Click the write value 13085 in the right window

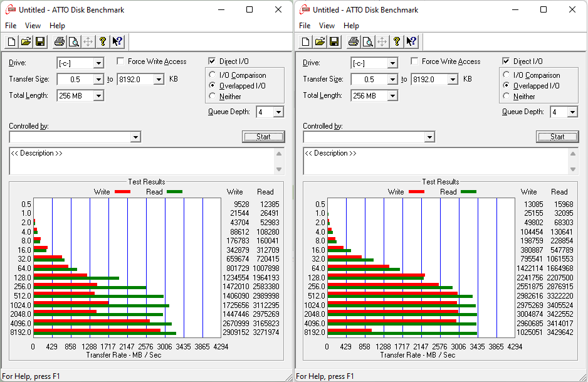(533, 204)
